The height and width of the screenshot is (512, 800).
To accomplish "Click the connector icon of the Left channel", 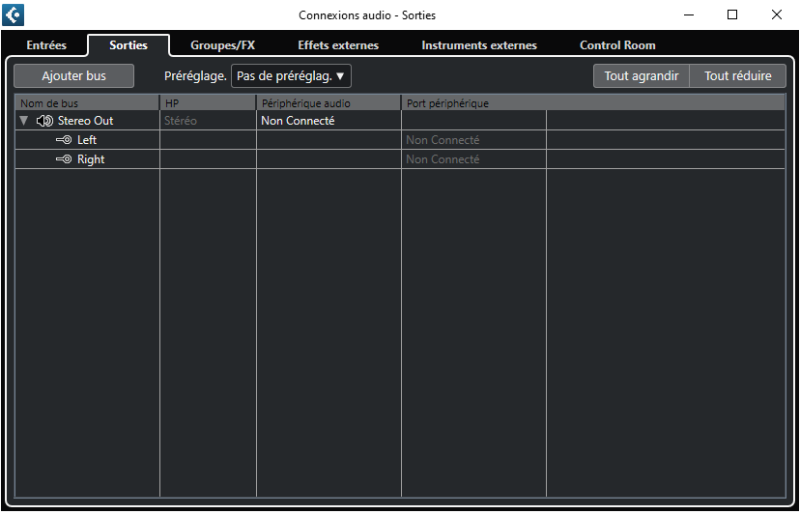I will pos(64,140).
